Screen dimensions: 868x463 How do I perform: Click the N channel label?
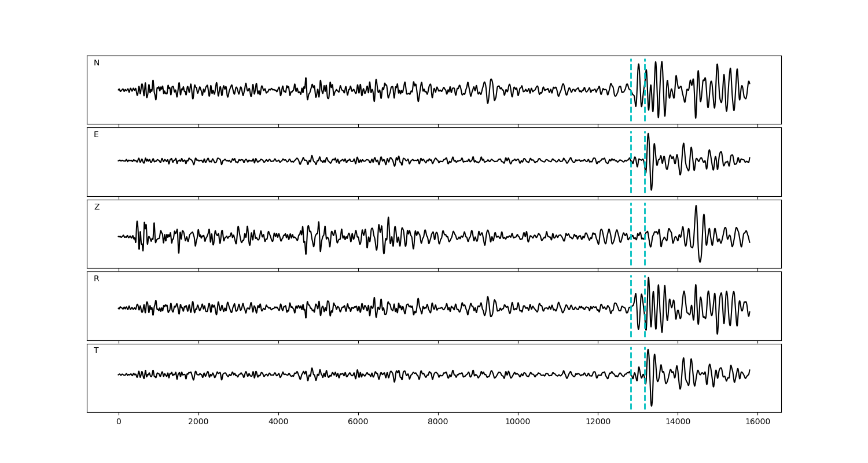(x=97, y=63)
